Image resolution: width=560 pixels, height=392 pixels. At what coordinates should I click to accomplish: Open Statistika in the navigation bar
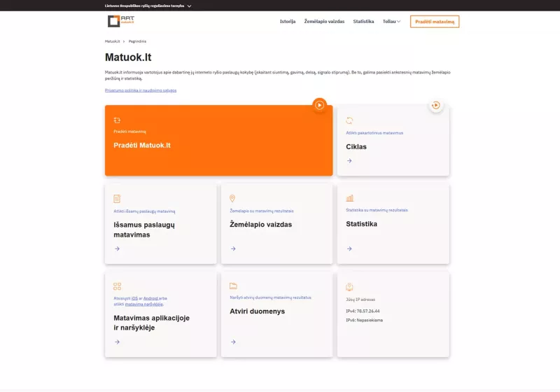(x=363, y=22)
